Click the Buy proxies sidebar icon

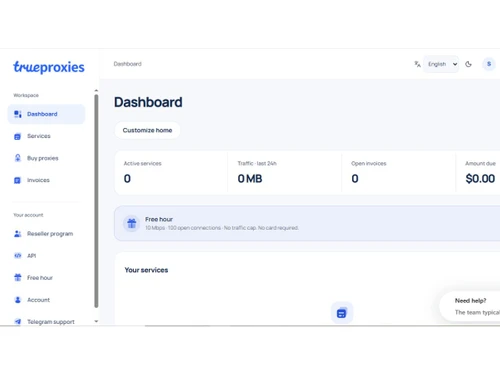(18, 158)
